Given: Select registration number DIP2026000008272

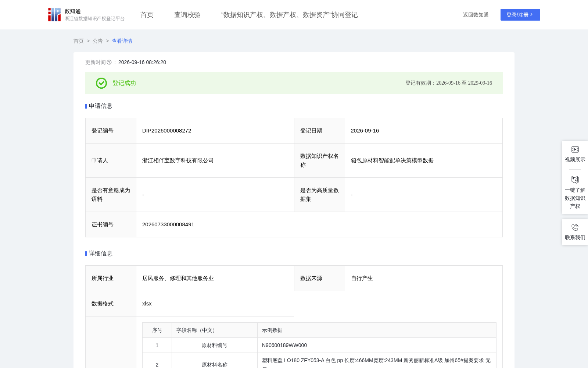Looking at the screenshot, I should (x=167, y=131).
